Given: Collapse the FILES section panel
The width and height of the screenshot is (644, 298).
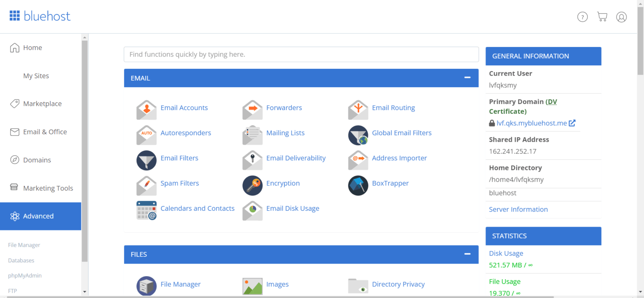Looking at the screenshot, I should [467, 254].
